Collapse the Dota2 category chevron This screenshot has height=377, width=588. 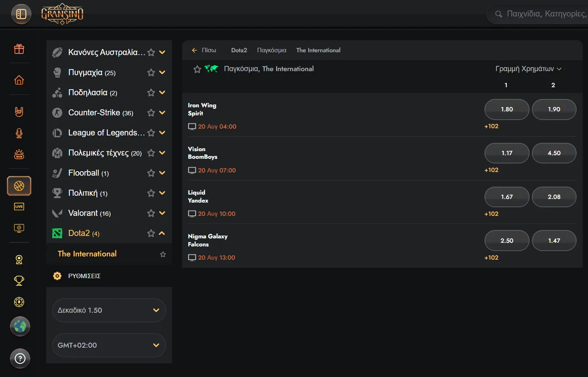(x=162, y=233)
